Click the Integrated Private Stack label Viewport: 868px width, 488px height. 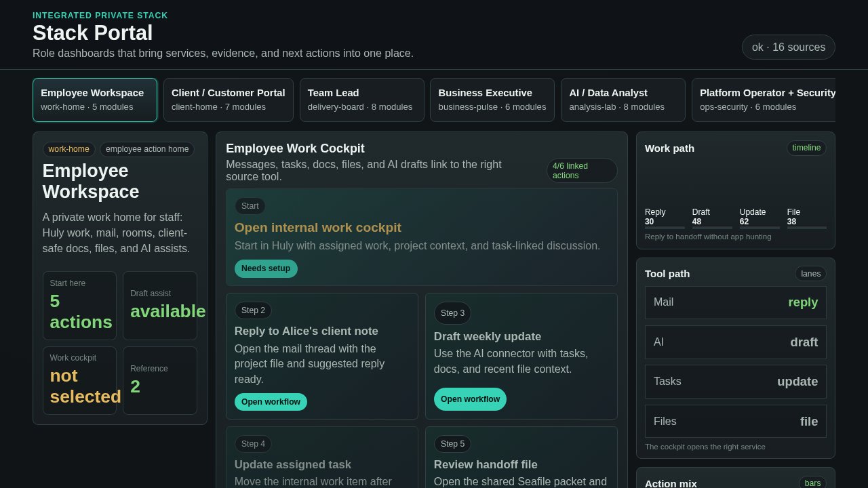pos(100,16)
